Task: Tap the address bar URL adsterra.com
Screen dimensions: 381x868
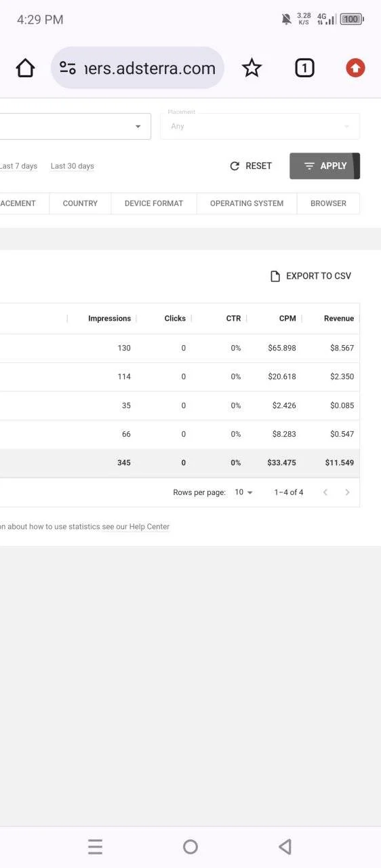Action: (150, 68)
